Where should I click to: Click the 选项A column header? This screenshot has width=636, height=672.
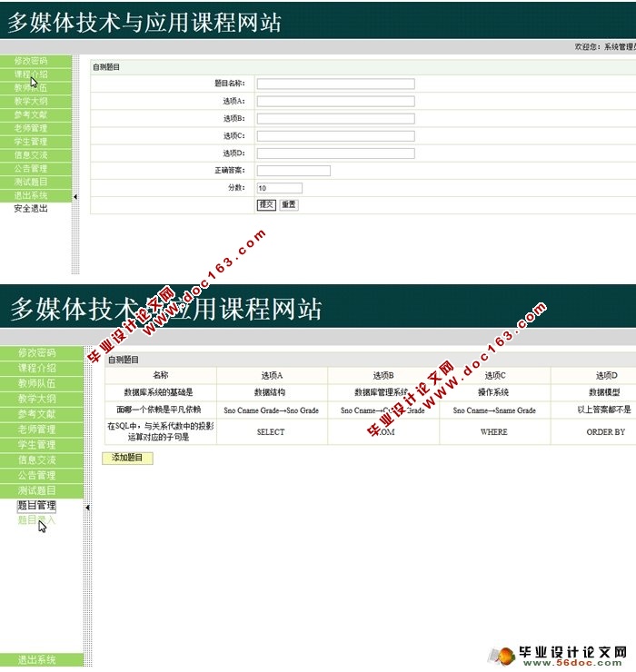[272, 375]
